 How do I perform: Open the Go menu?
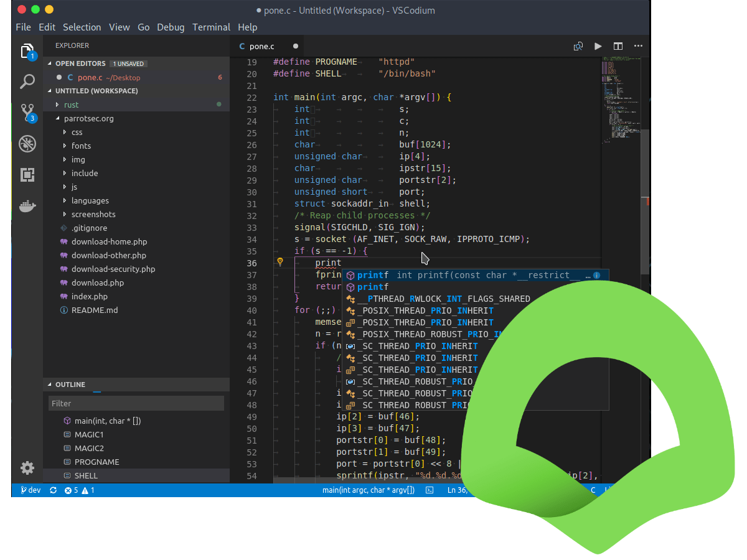click(144, 27)
